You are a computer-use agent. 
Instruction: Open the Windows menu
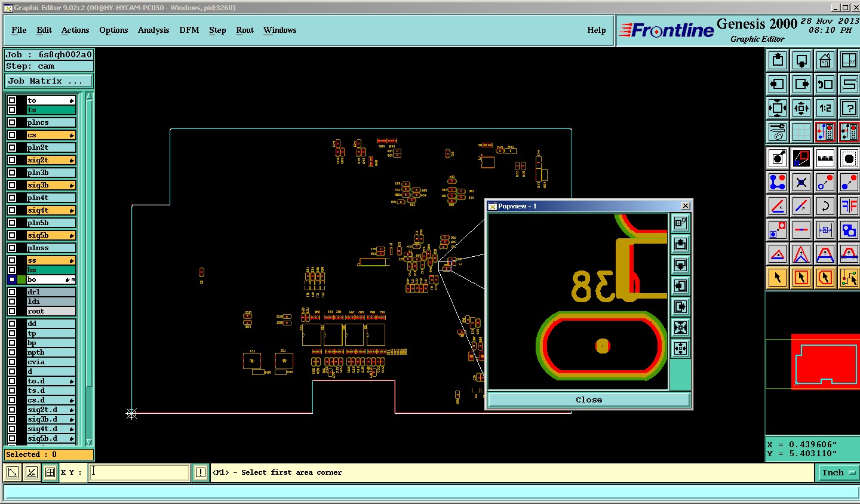coord(279,30)
